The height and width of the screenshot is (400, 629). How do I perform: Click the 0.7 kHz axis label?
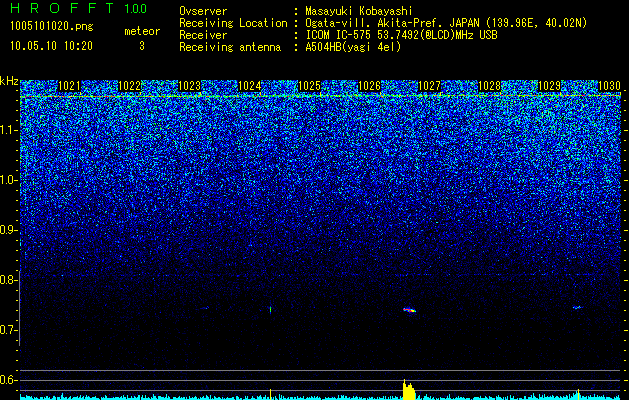point(8,330)
